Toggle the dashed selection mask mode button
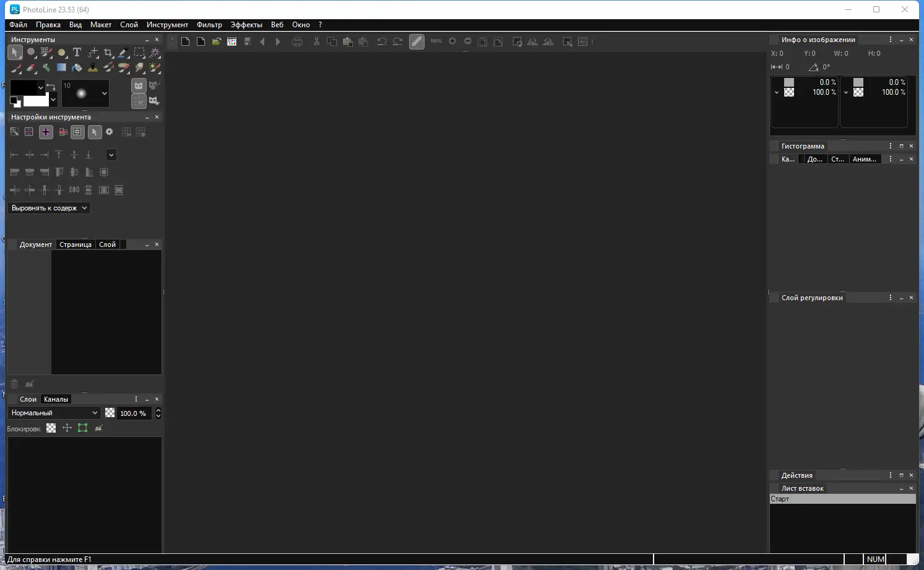 (139, 100)
